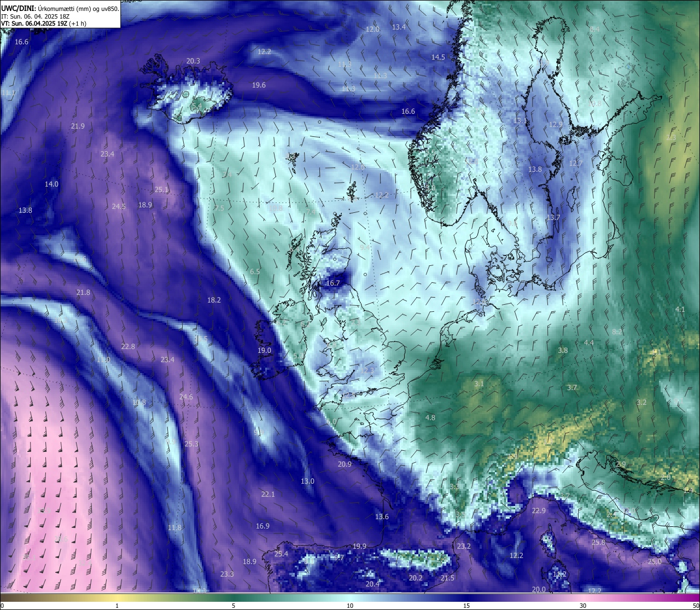Click the 22.8 value on the map
The width and height of the screenshot is (700, 610).
(128, 347)
